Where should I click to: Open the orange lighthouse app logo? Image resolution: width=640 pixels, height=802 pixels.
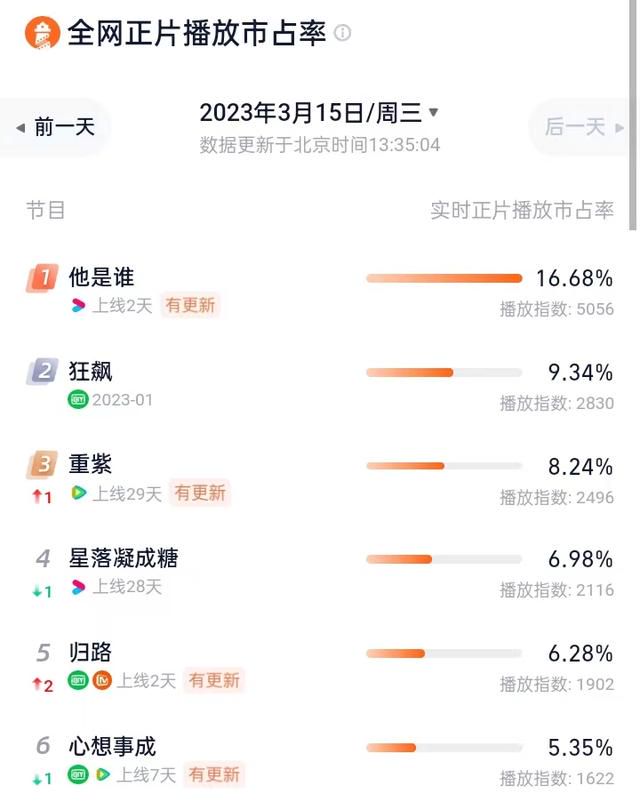(x=42, y=33)
